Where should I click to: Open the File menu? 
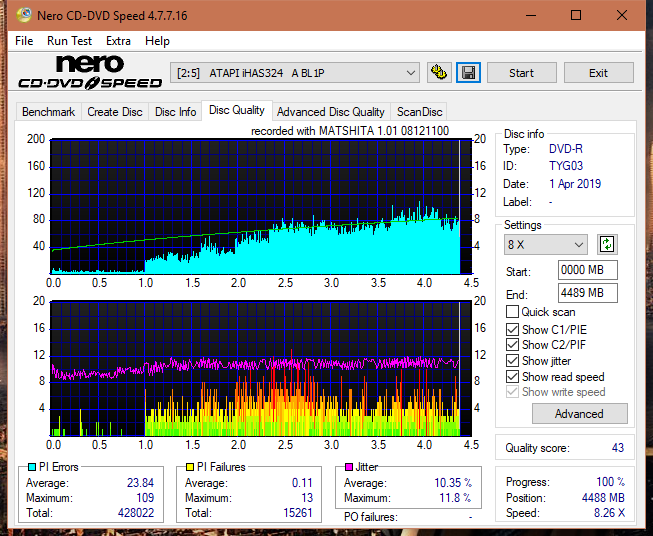tap(24, 41)
